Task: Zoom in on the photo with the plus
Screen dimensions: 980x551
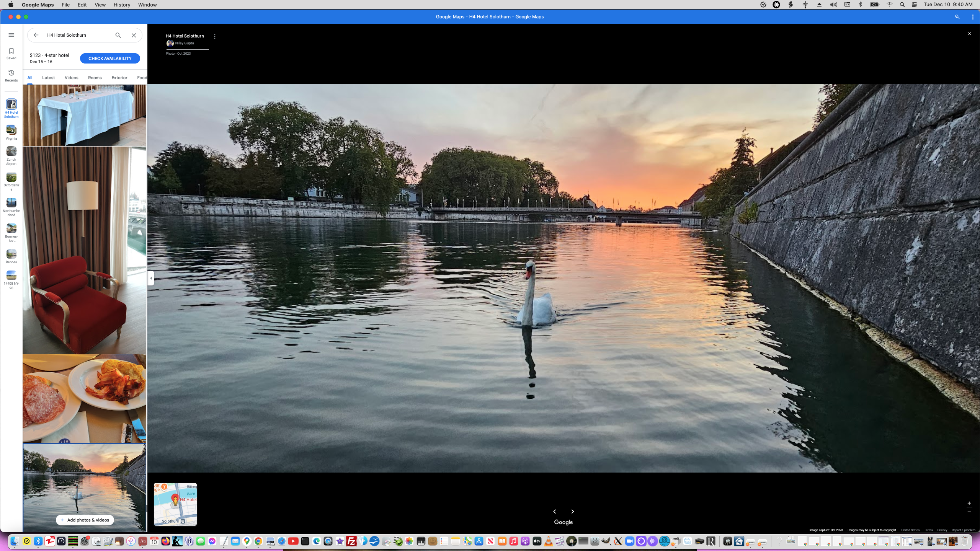Action: click(969, 503)
